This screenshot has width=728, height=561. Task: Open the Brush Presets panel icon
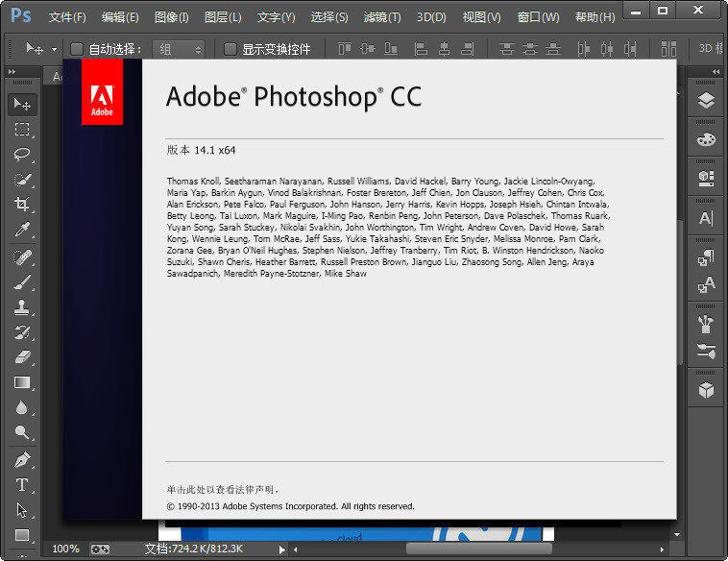(706, 324)
